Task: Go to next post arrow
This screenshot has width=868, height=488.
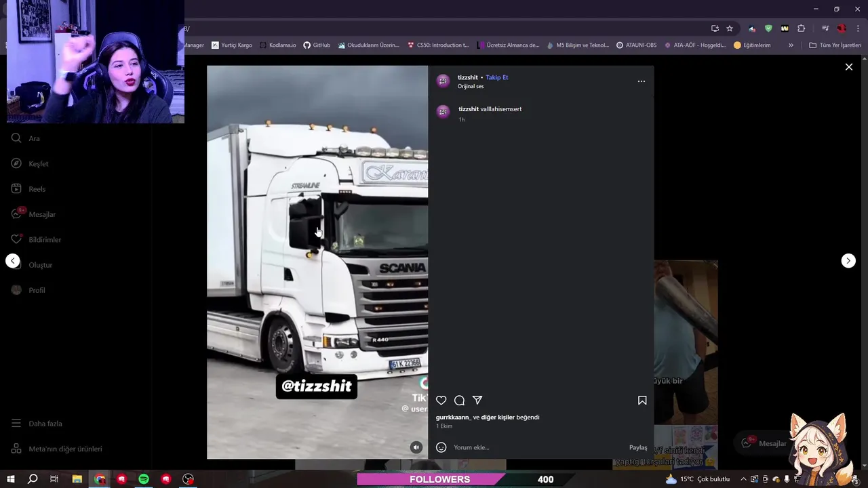Action: 848,261
